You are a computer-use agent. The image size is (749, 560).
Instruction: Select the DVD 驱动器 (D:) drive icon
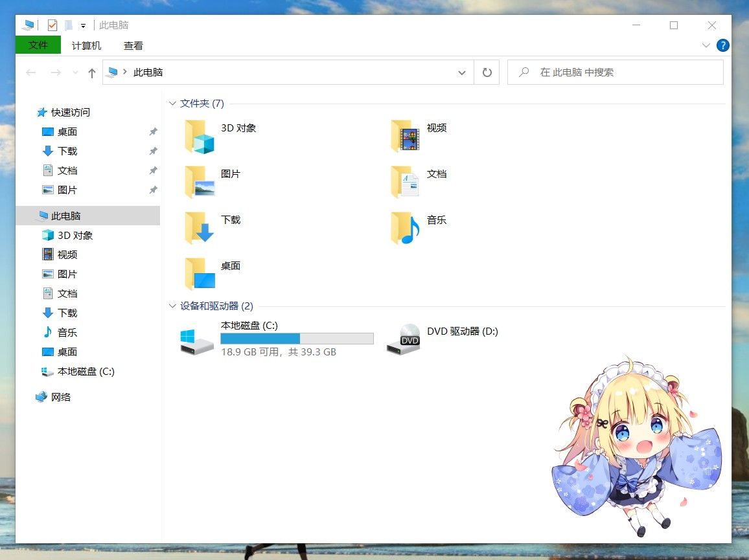coord(403,339)
